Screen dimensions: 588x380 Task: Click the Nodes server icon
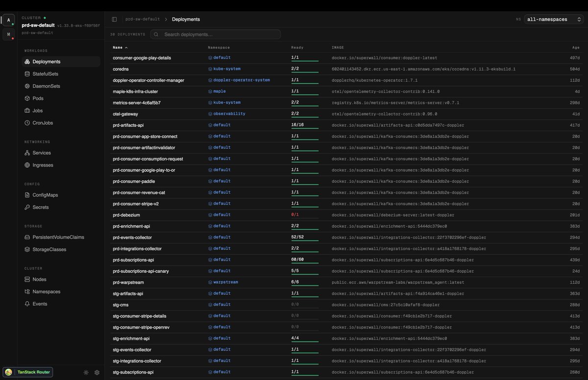point(27,279)
